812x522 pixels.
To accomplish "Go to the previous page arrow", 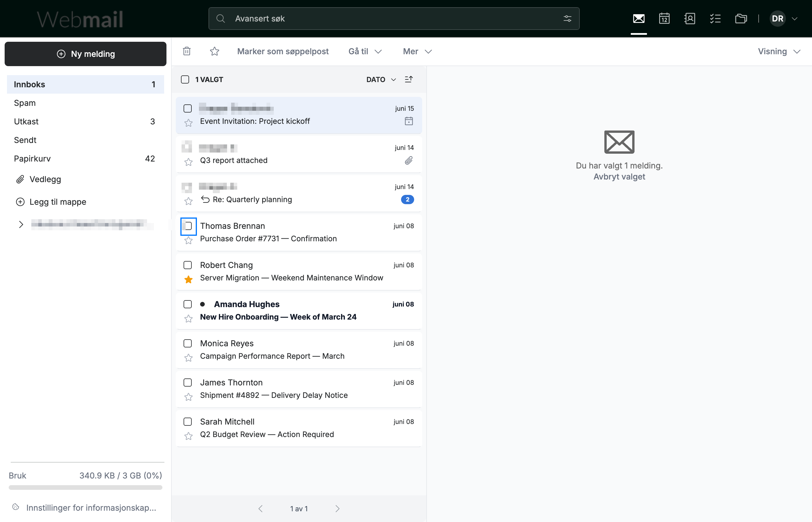I will pos(260,508).
